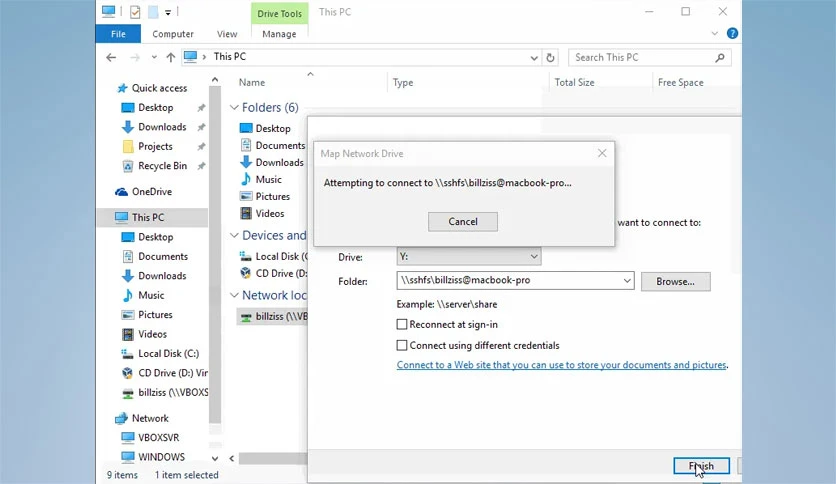Sort by the Total Size column
The height and width of the screenshot is (484, 836).
coord(574,83)
